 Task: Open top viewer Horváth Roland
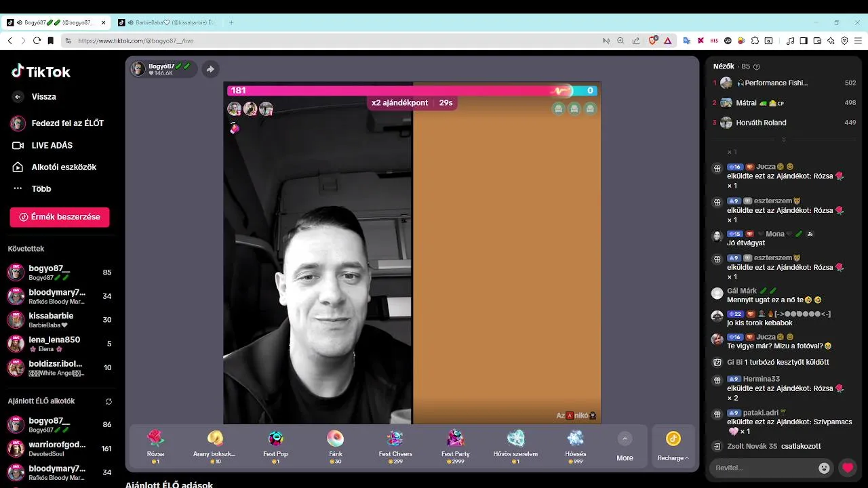click(783, 123)
